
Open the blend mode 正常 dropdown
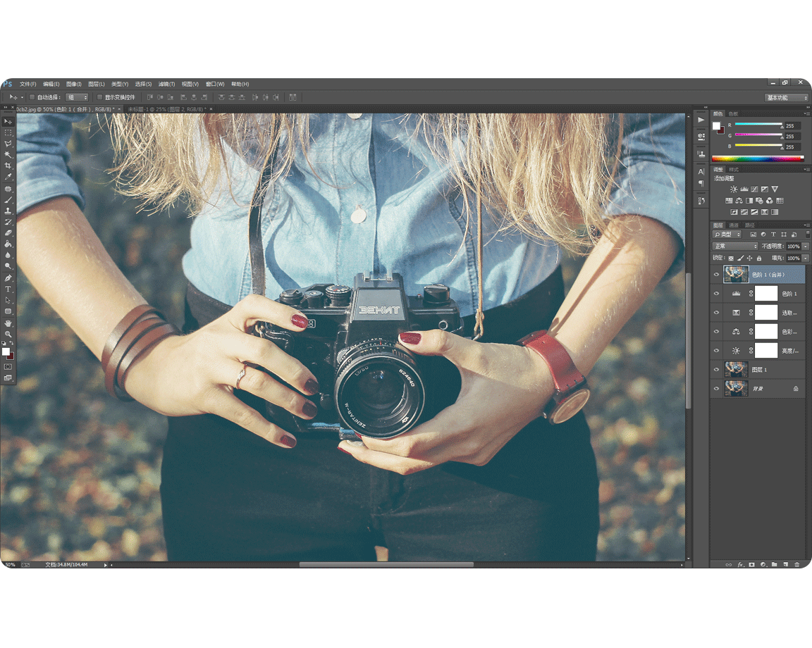click(735, 247)
